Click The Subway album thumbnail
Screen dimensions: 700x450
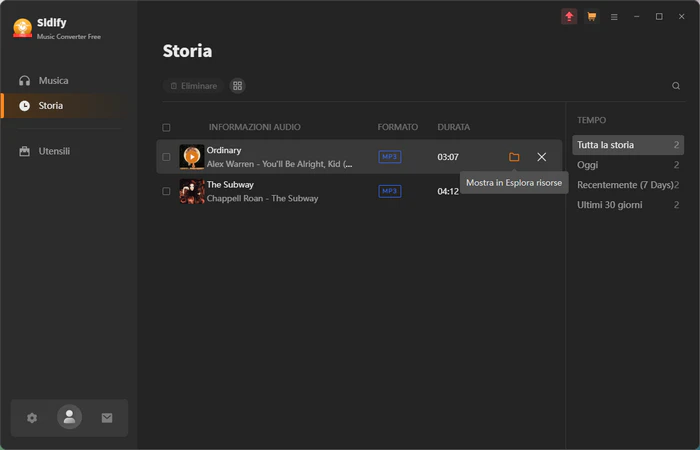[x=192, y=191]
